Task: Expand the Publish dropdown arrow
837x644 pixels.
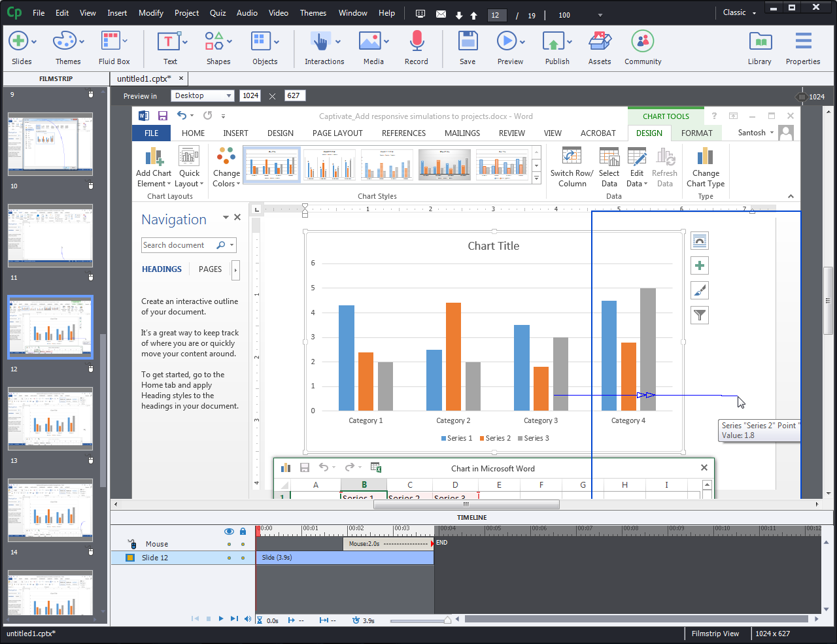Action: (570, 42)
